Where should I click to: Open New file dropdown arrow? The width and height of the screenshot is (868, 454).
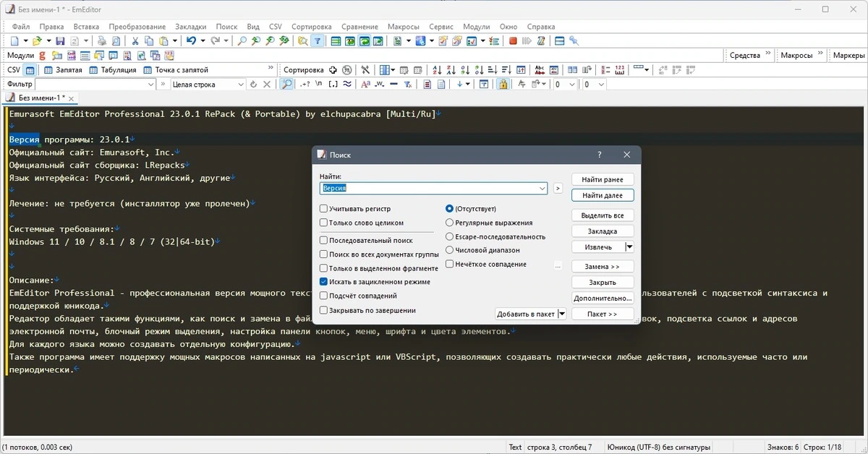point(25,41)
